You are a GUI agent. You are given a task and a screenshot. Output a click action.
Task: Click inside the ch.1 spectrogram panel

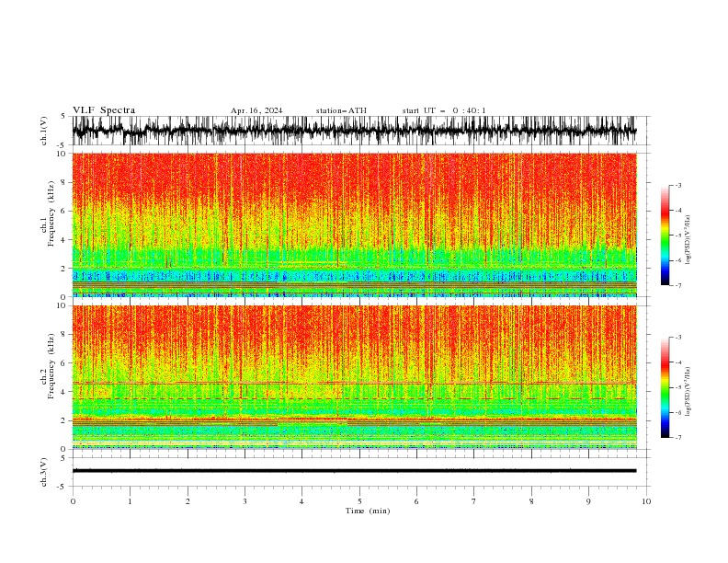pos(354,224)
